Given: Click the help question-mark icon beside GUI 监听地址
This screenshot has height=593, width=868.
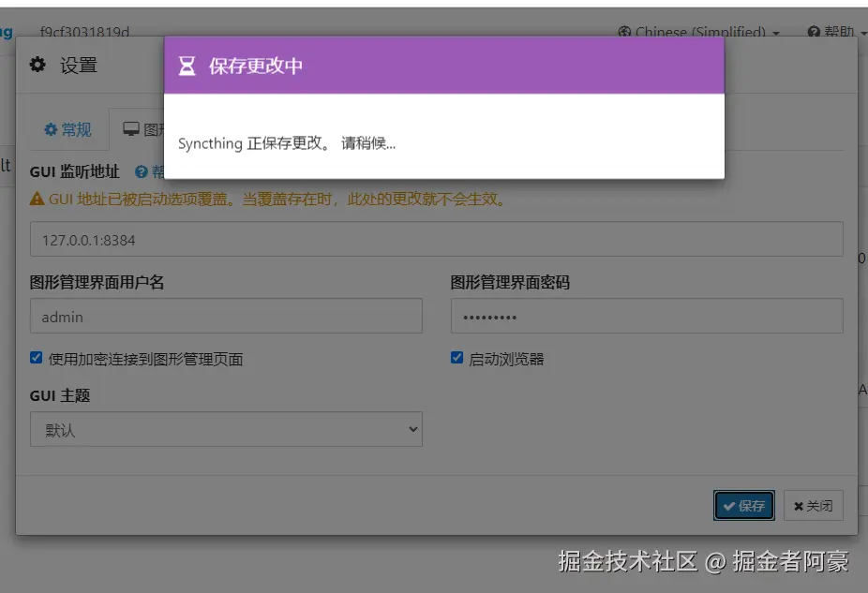Looking at the screenshot, I should tap(142, 172).
